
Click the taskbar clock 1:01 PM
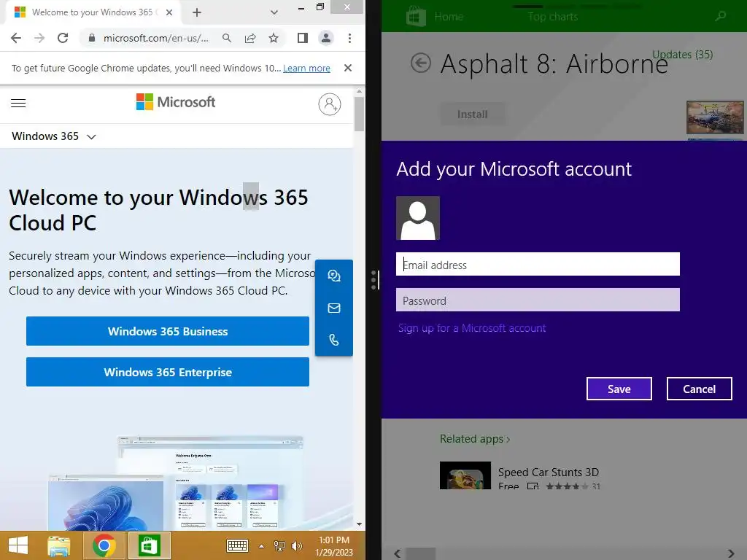(x=334, y=545)
